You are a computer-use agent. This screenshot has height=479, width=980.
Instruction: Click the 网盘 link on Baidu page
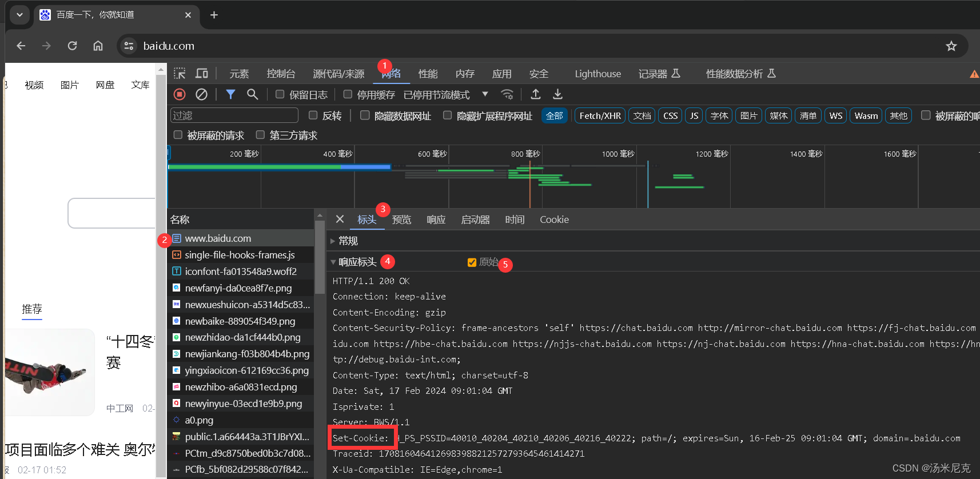pyautogui.click(x=105, y=85)
